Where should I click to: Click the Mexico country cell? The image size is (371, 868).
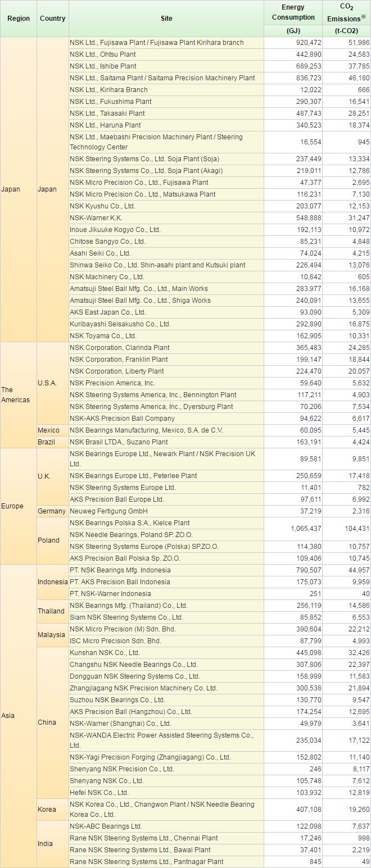pos(52,430)
